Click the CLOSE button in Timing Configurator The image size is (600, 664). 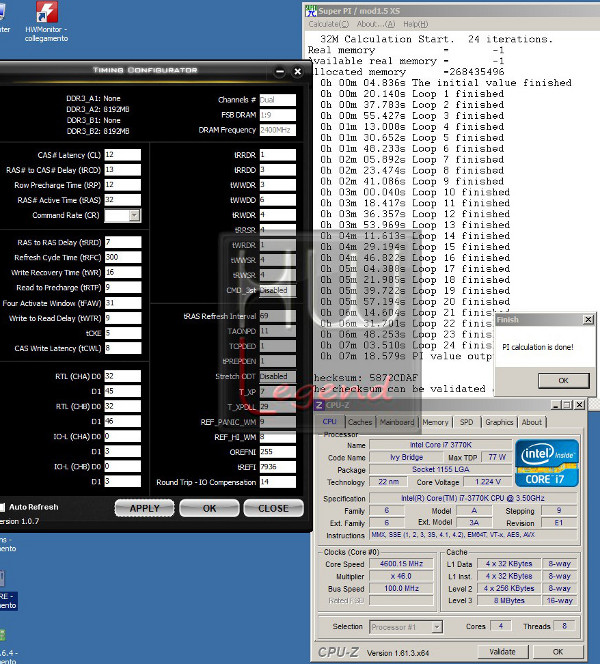click(274, 508)
